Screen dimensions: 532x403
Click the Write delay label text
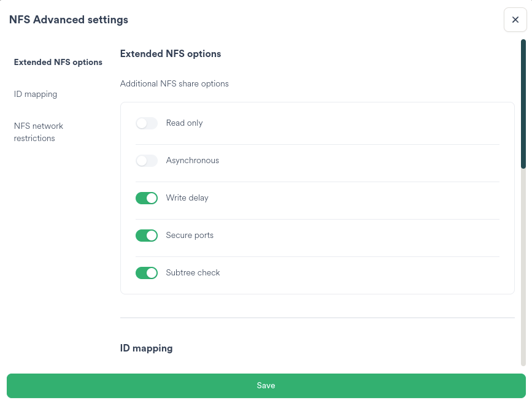coord(187,198)
